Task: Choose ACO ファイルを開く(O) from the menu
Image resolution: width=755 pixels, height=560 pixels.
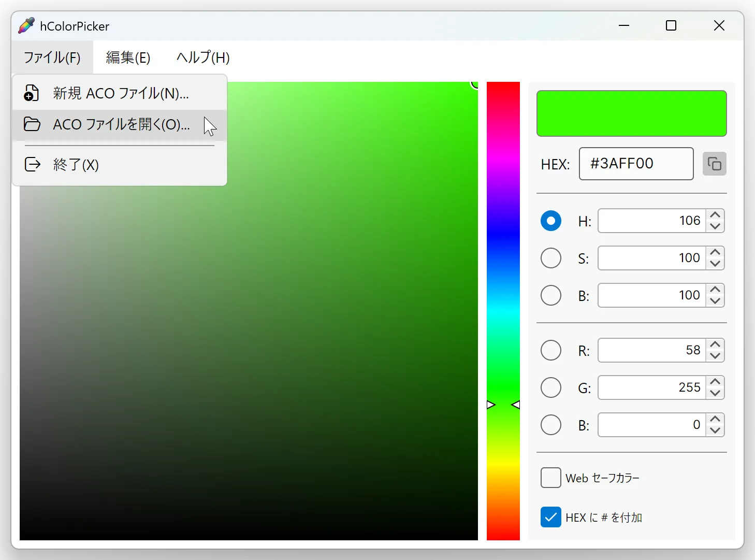Action: click(x=120, y=124)
